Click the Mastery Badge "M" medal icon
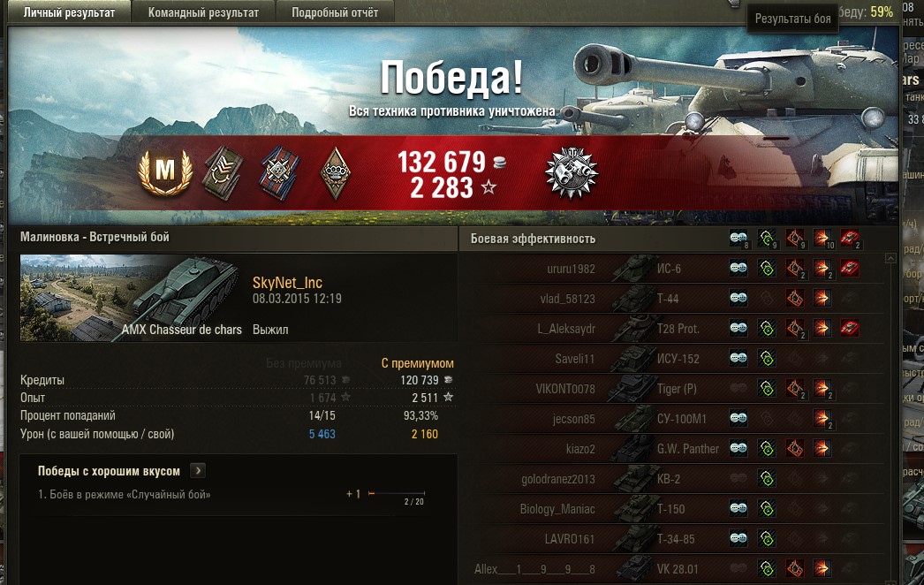Image resolution: width=924 pixels, height=585 pixels. 165,172
